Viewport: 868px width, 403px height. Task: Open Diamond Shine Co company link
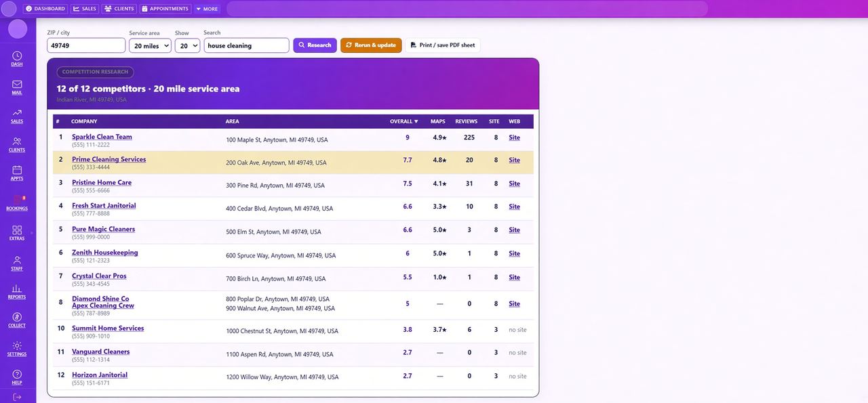click(x=100, y=299)
